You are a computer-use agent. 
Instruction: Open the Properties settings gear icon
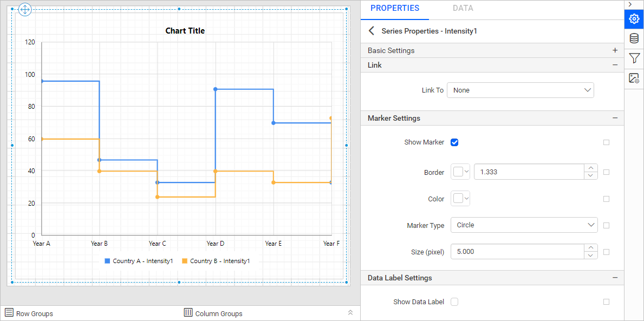coord(634,18)
